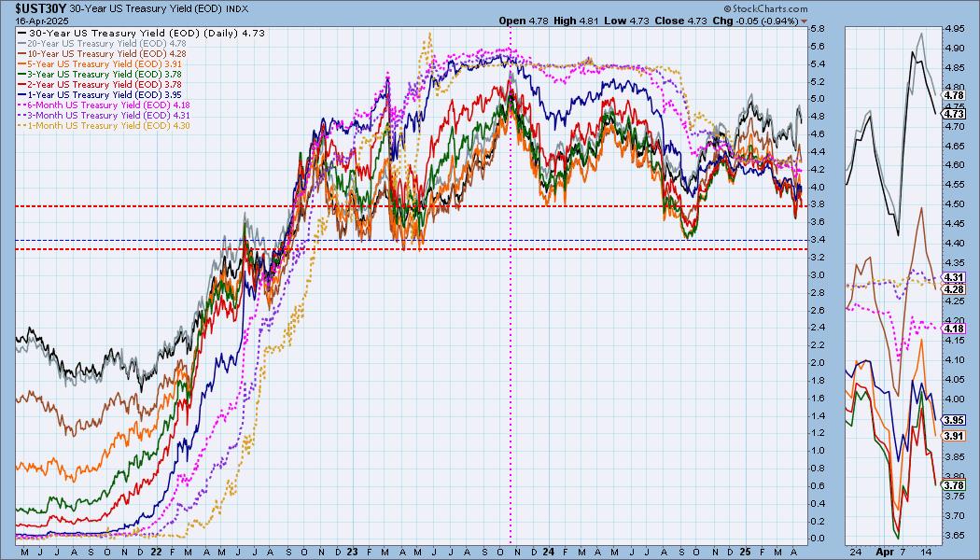Click the 4.73 price tag in zoom panel
This screenshot has width=980, height=560.
tap(954, 114)
